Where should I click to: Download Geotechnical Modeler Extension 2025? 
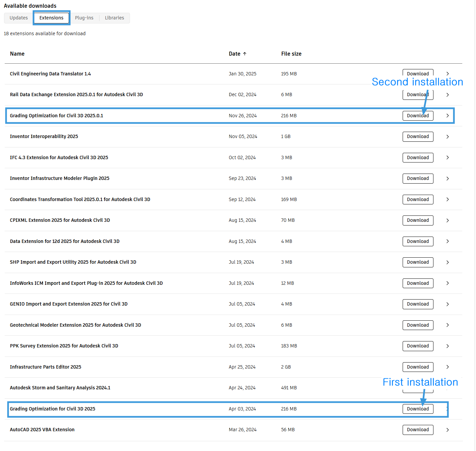point(418,325)
